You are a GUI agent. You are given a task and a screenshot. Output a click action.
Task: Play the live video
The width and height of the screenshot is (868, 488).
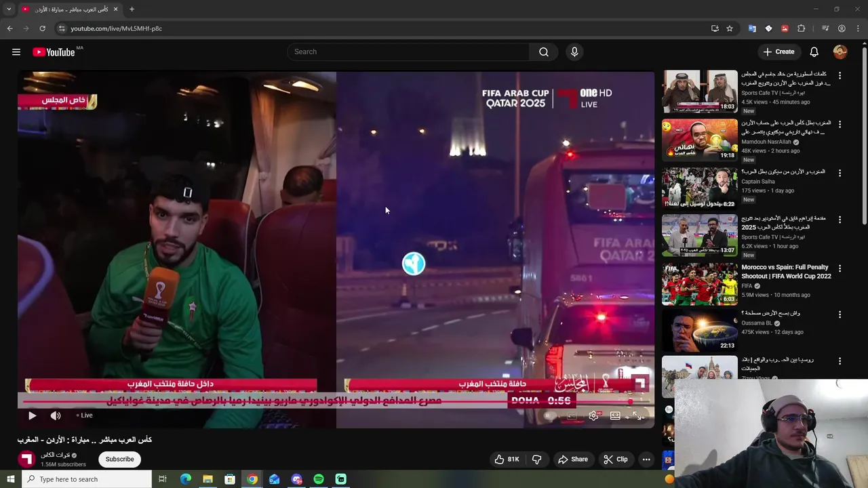pos(32,415)
